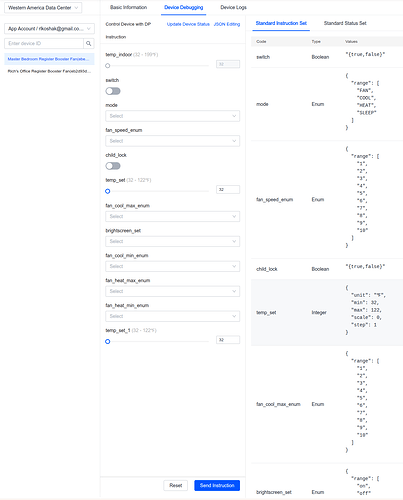Focus the Enter device ID field
This screenshot has height=500, width=403.
44,43
